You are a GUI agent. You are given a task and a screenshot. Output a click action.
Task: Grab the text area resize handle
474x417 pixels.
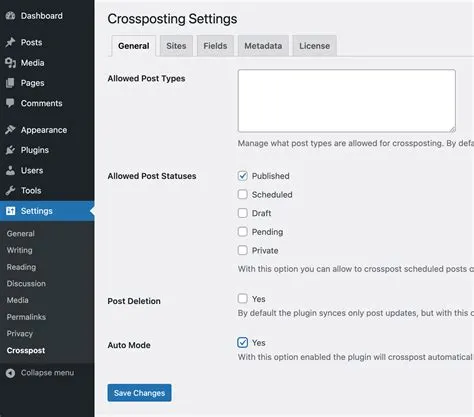coord(452,129)
